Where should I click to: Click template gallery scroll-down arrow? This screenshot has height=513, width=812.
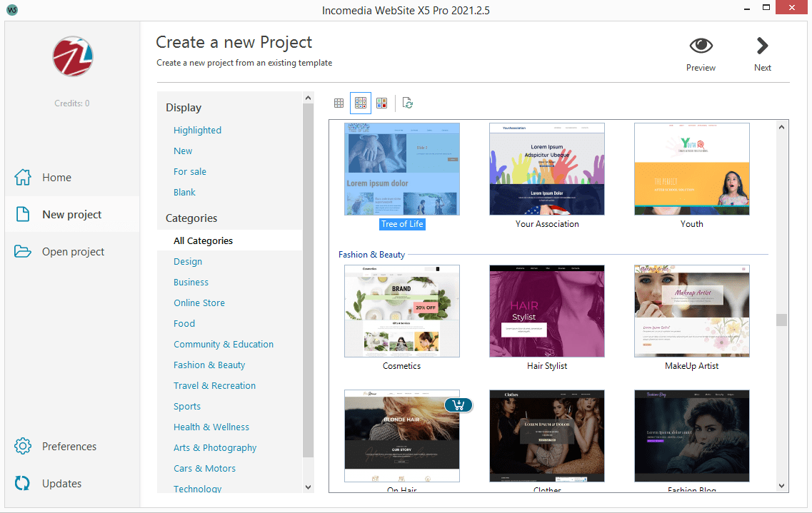coord(781,485)
